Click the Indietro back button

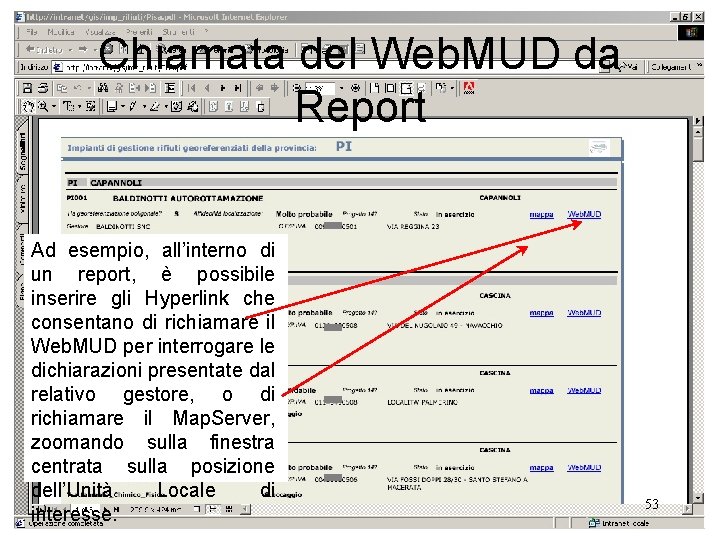point(44,49)
